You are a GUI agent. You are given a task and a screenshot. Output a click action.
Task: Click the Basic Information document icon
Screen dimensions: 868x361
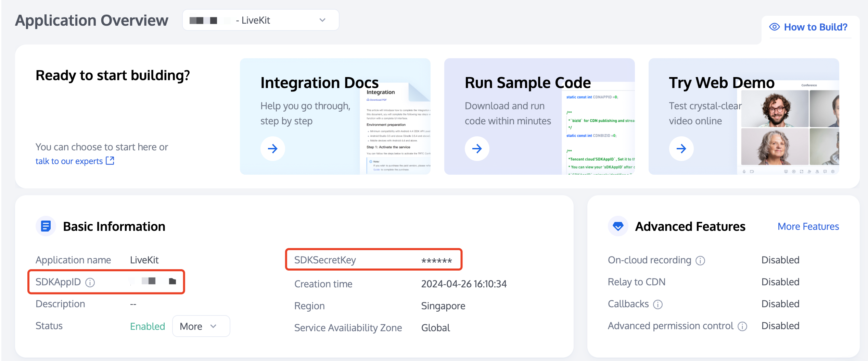46,226
